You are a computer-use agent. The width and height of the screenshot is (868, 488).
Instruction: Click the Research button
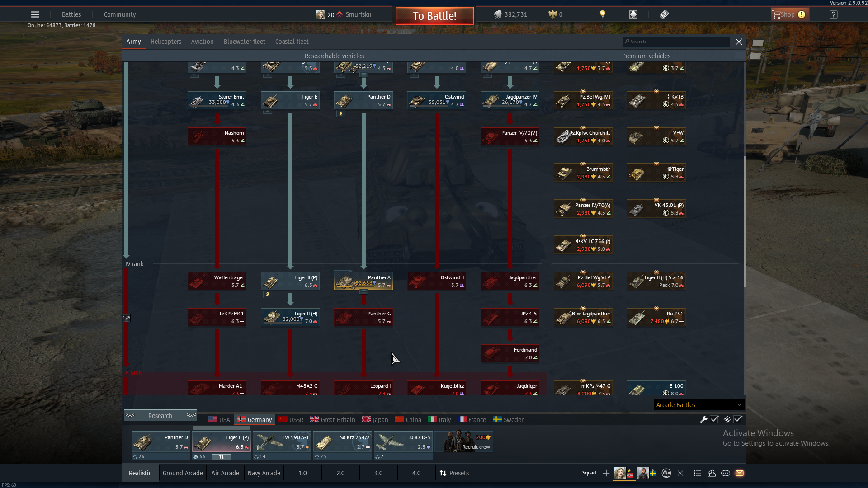pos(160,416)
